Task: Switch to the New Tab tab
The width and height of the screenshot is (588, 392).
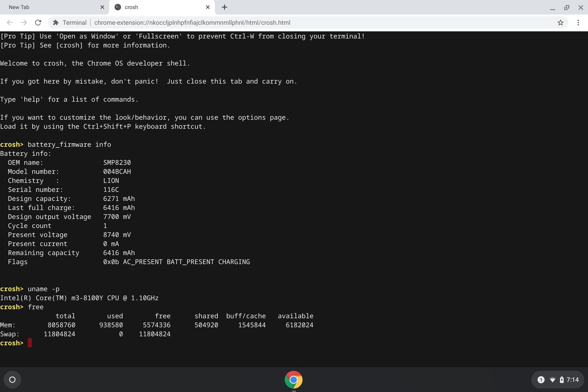Action: click(51, 7)
